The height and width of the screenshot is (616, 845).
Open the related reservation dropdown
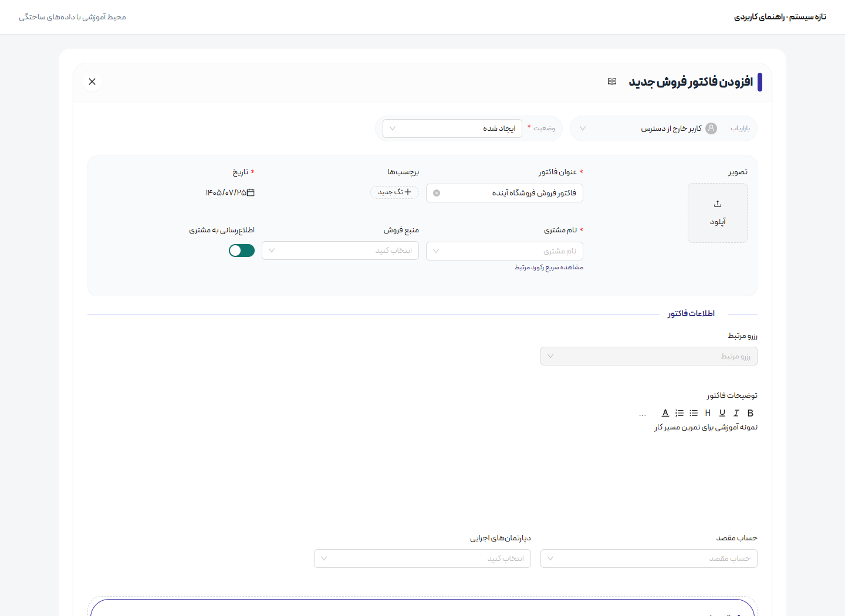coord(649,356)
